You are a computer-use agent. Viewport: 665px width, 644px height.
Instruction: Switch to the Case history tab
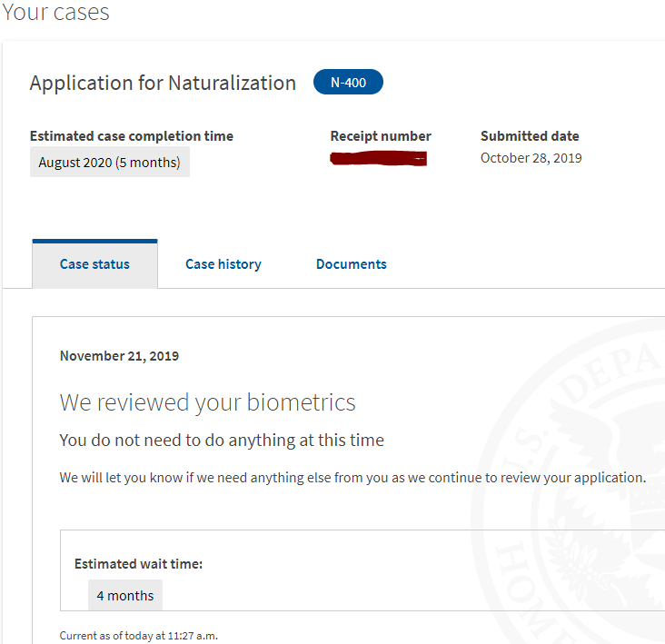coord(223,264)
